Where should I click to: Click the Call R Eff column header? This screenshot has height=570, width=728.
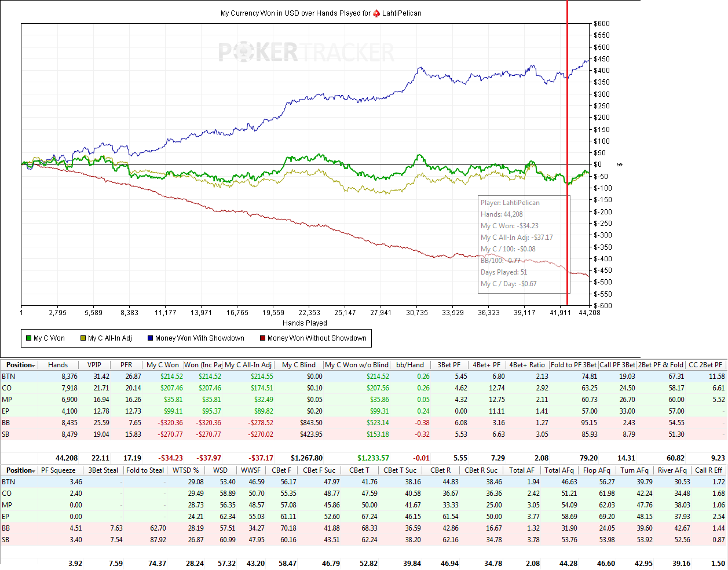tap(708, 470)
